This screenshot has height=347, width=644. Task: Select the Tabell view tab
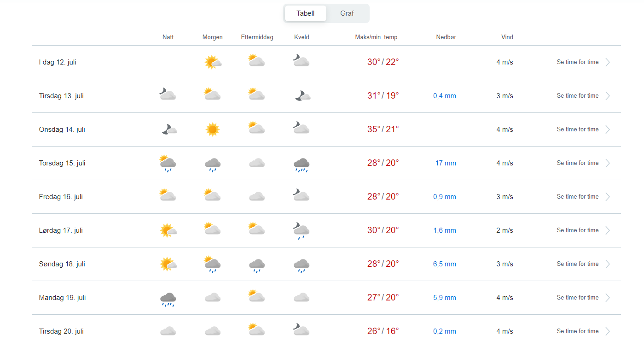[x=305, y=13]
